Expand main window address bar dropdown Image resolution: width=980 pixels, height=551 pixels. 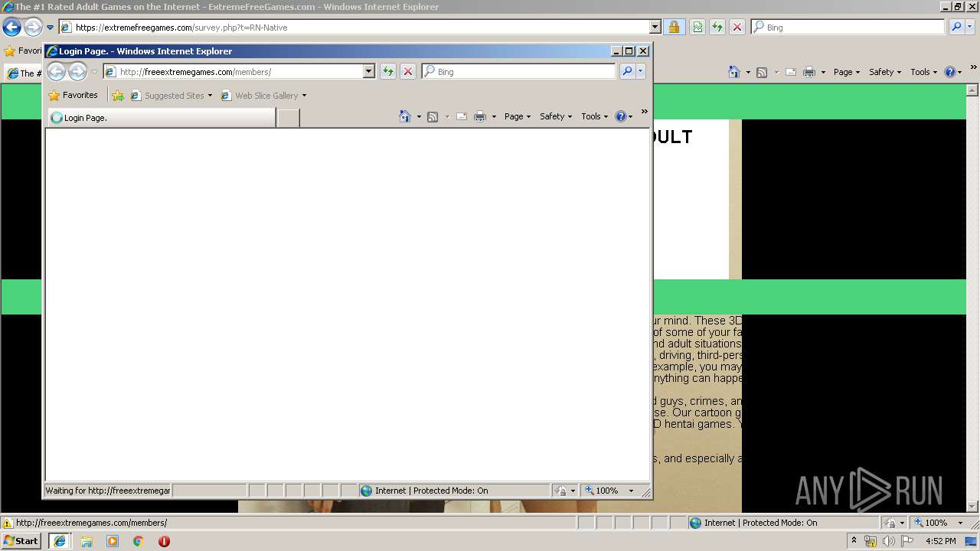pyautogui.click(x=655, y=27)
